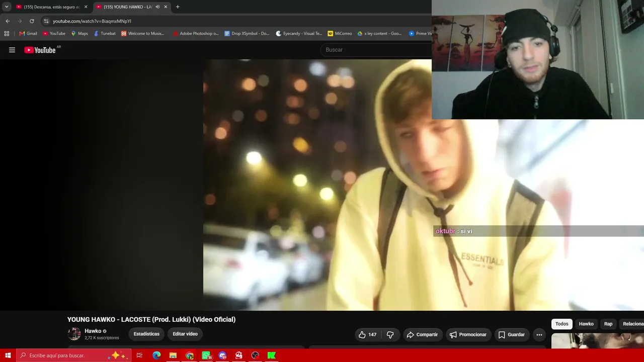The width and height of the screenshot is (644, 362).
Task: Open a new browser tab
Action: pyautogui.click(x=178, y=7)
